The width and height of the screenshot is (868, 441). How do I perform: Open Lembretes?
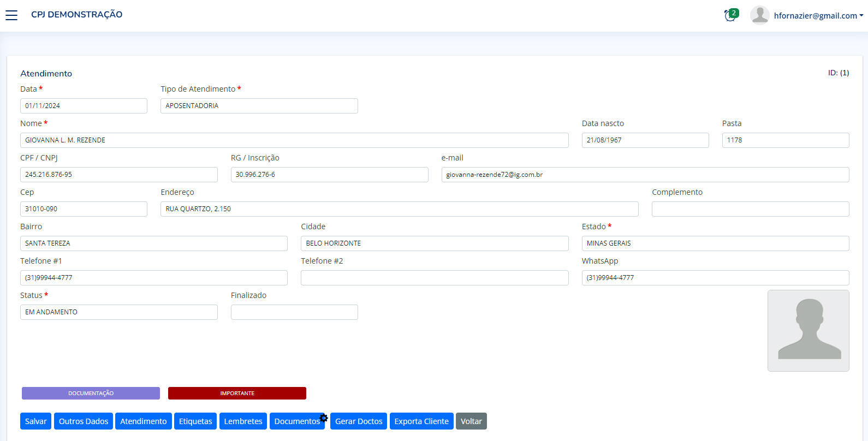click(x=243, y=421)
